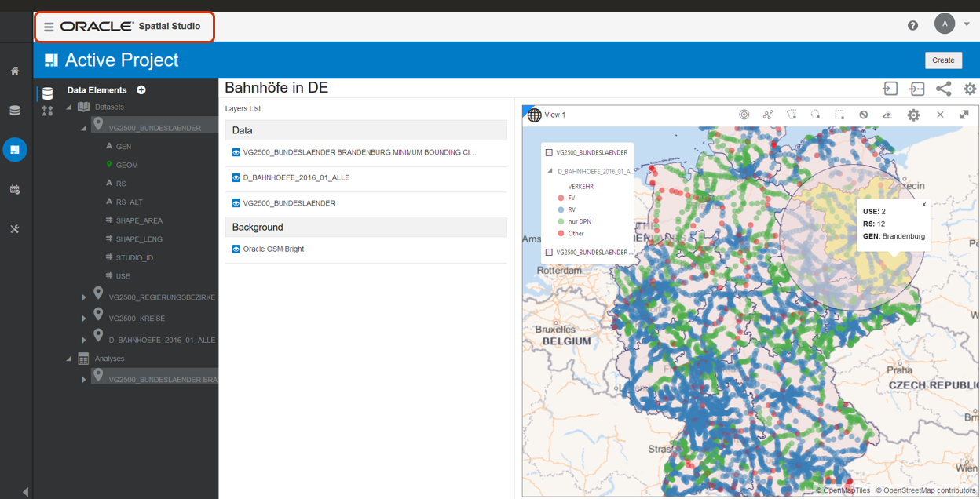Open the user account dropdown menu
Screen dimensions: 980x499
point(966,24)
